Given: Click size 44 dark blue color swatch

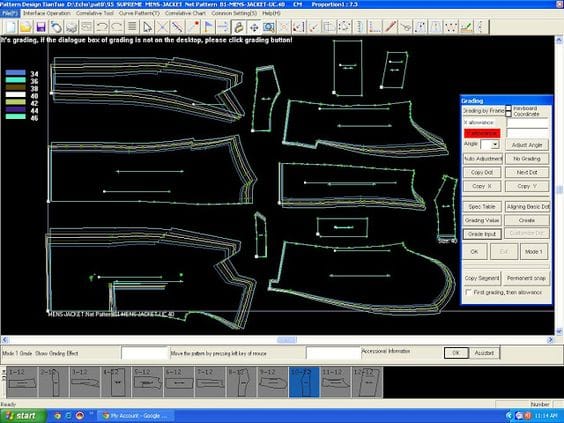Looking at the screenshot, I should 15,110.
